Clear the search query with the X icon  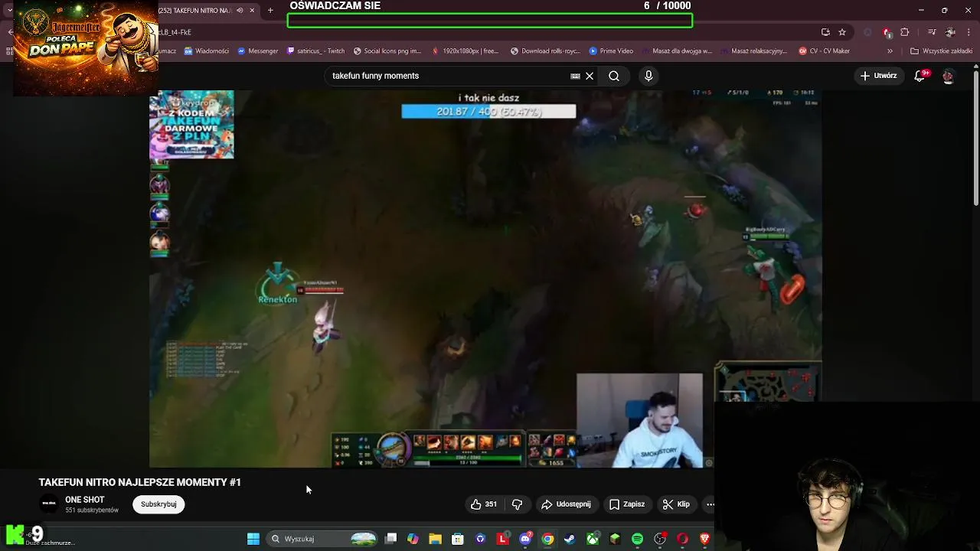590,76
